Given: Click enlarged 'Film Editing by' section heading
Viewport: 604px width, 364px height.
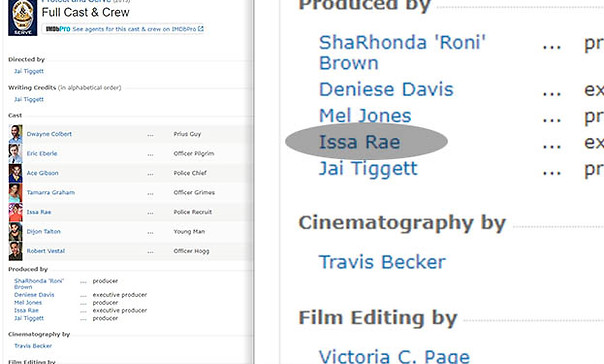Looking at the screenshot, I should tap(378, 318).
